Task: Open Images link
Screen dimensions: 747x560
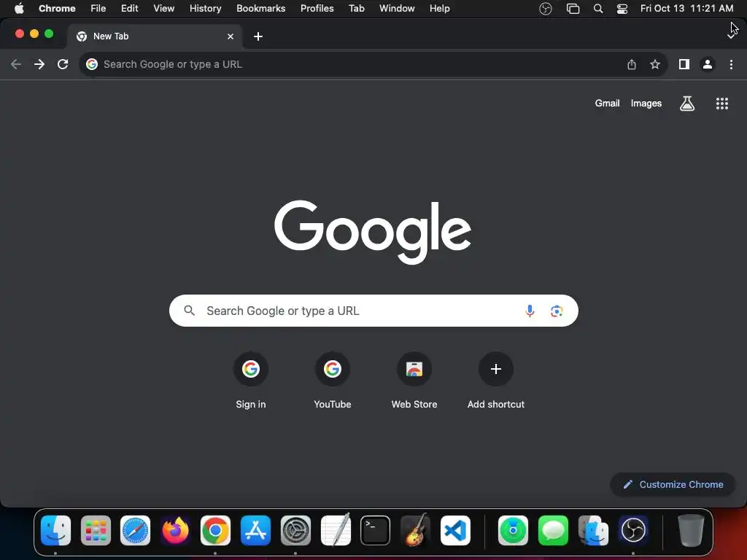Action: (x=646, y=104)
